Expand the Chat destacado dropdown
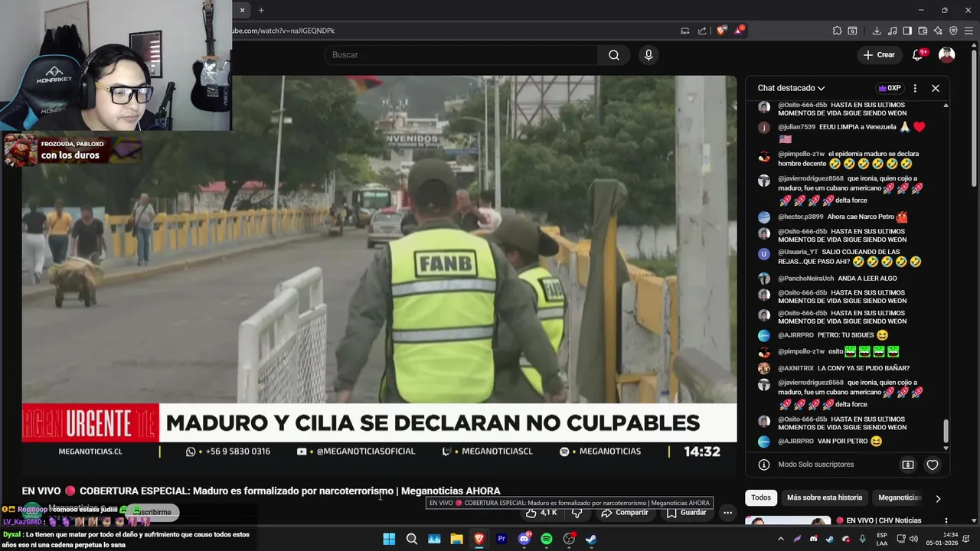The height and width of the screenshot is (551, 980). [791, 88]
